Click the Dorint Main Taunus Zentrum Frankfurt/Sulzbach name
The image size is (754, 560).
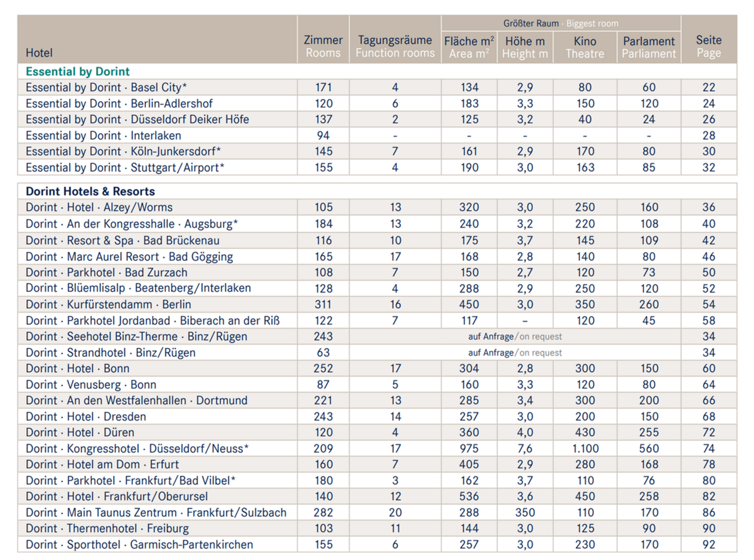tap(156, 512)
